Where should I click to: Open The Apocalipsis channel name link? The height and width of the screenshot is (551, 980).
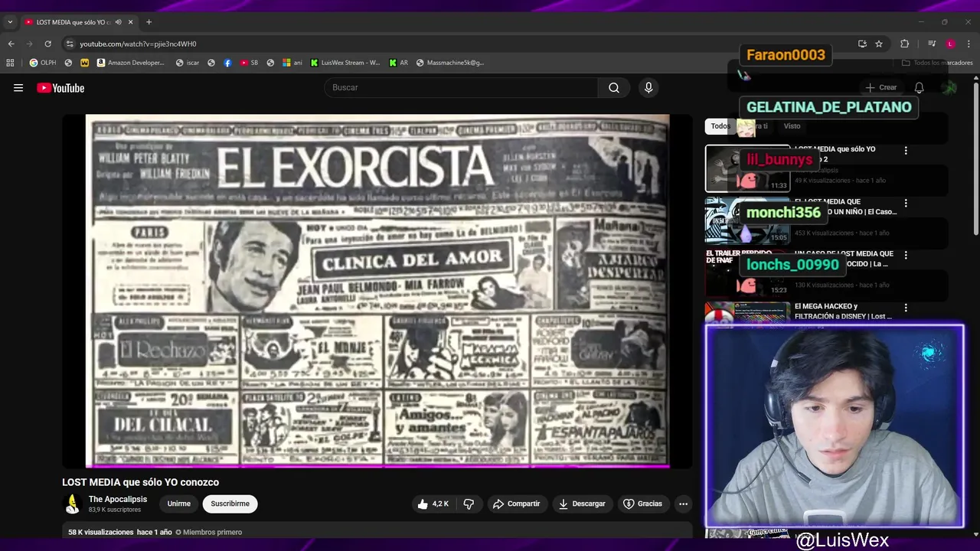[118, 499]
